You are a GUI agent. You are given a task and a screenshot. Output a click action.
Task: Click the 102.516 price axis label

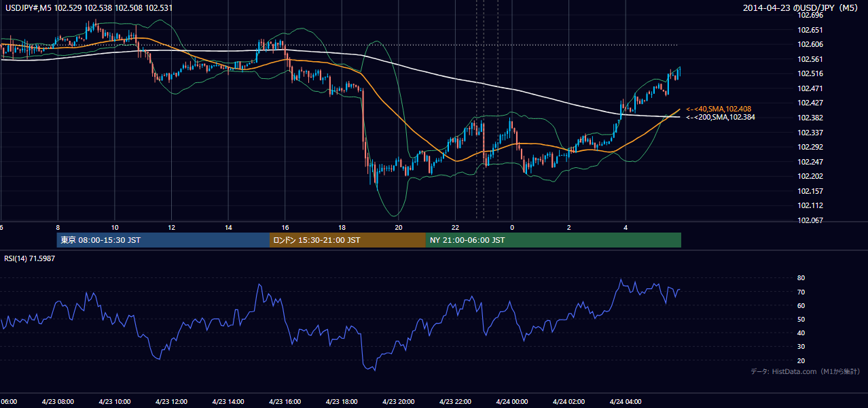810,73
